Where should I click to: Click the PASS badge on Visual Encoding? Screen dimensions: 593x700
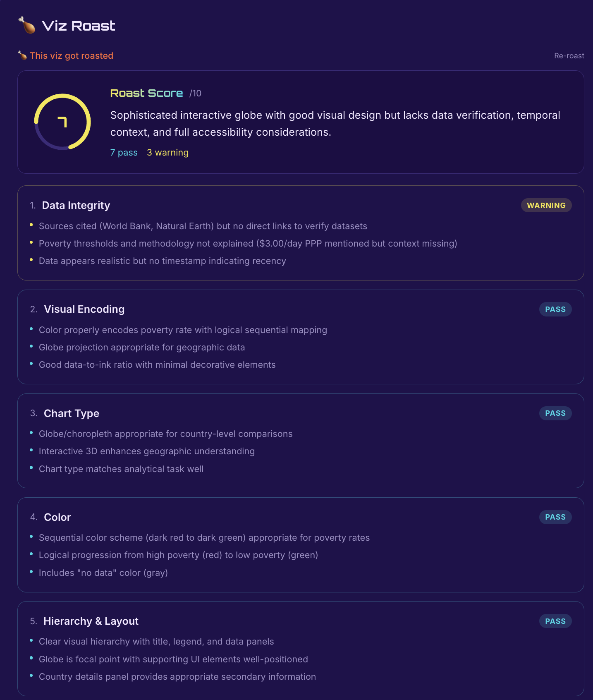tap(555, 309)
